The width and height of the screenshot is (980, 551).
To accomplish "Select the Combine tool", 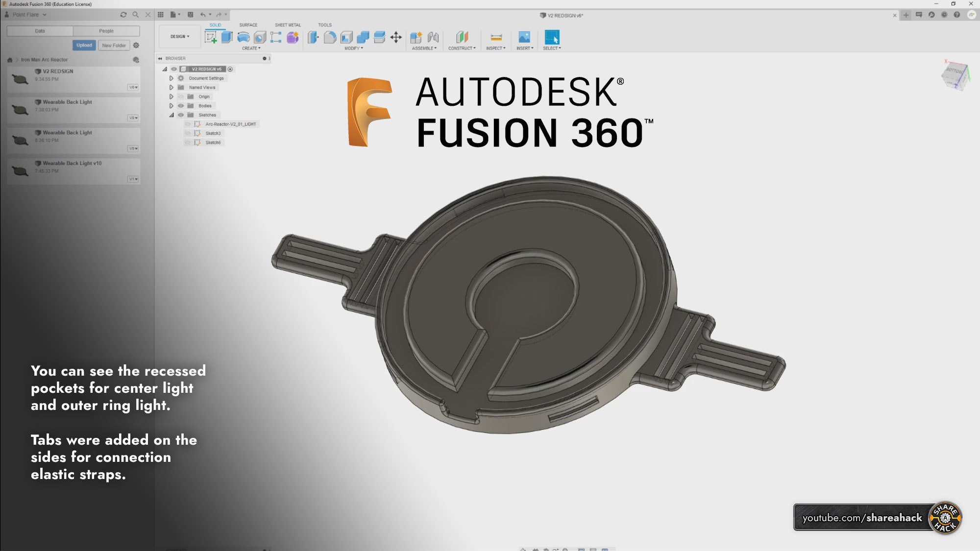I will pyautogui.click(x=363, y=37).
